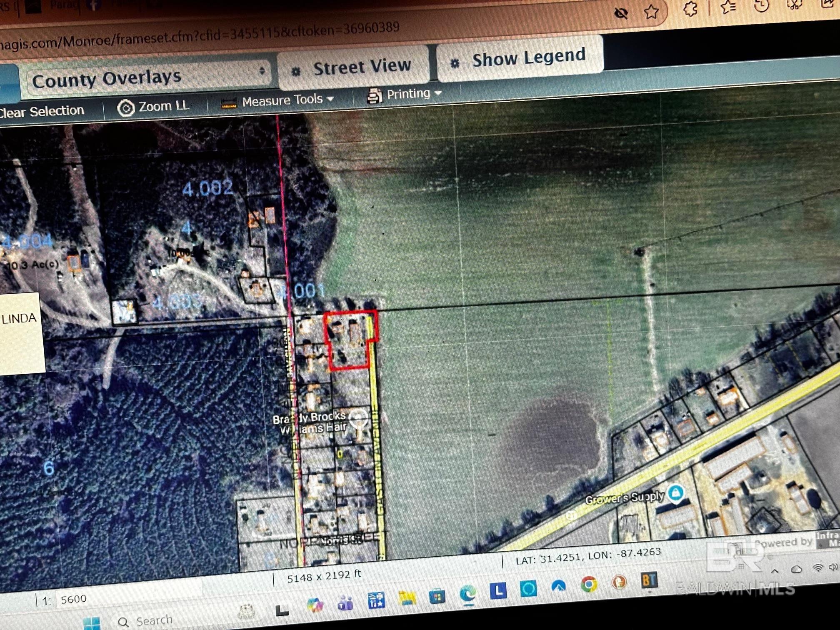The image size is (840, 630).
Task: Click the Show Legend button
Action: (520, 58)
